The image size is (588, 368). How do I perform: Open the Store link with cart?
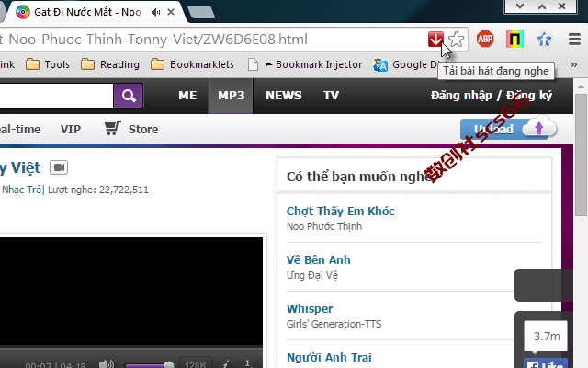click(131, 129)
